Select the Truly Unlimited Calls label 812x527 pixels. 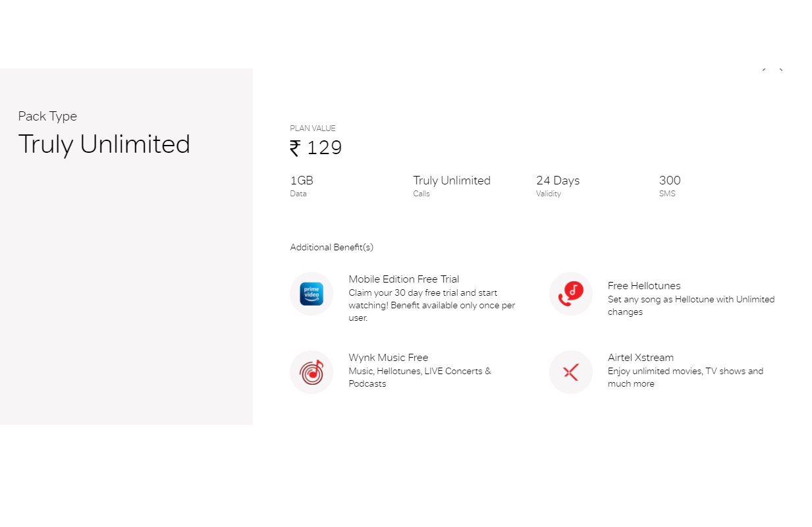452,185
